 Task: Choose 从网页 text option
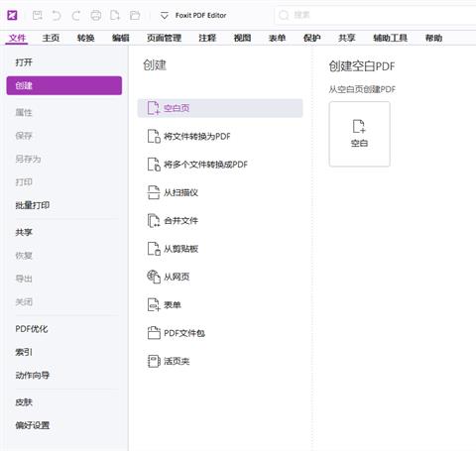[177, 277]
